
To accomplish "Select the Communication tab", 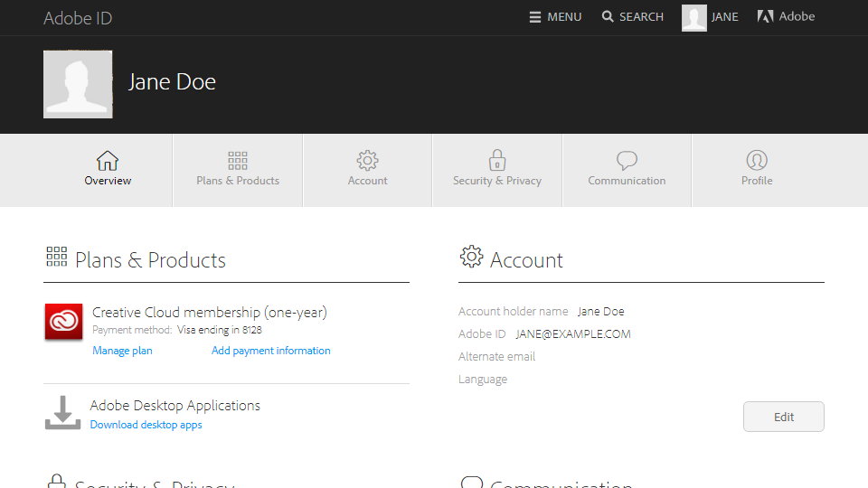I will (627, 170).
